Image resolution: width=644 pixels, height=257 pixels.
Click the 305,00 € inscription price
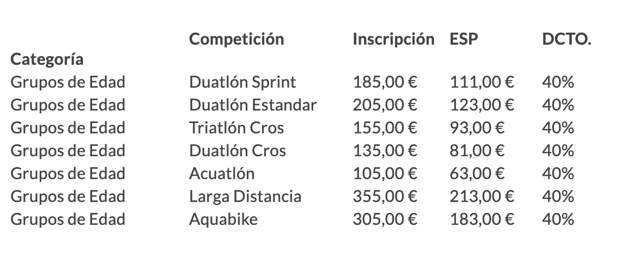(385, 219)
